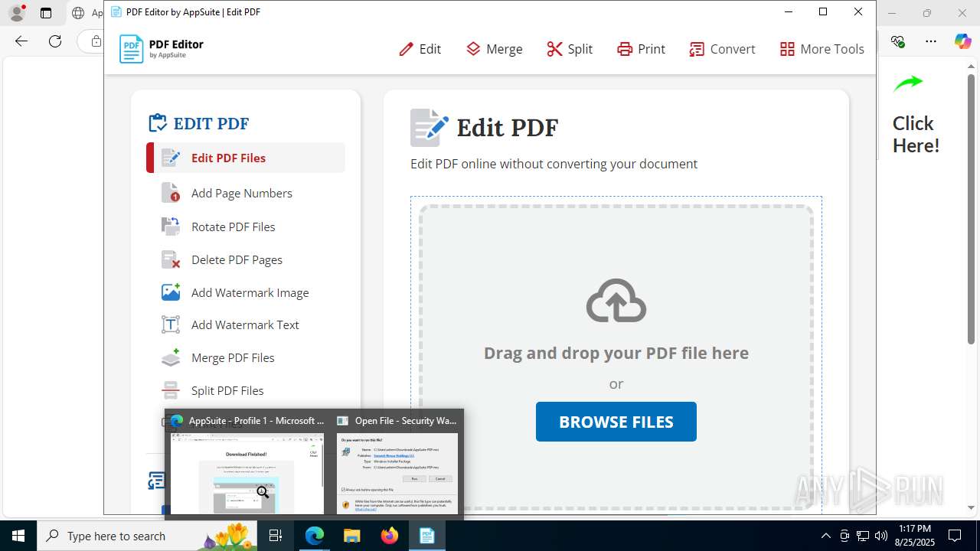Click the BROWSE FILES button
This screenshot has width=980, height=551.
coord(616,422)
